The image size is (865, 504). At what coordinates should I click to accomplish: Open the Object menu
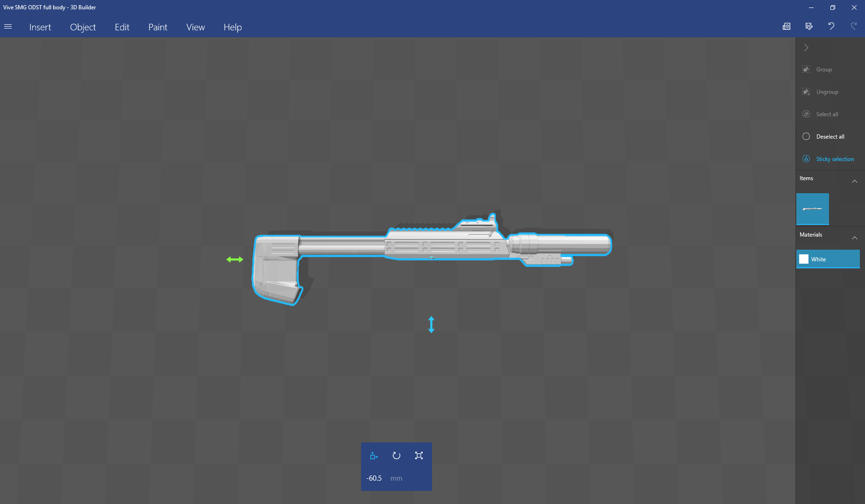point(83,27)
